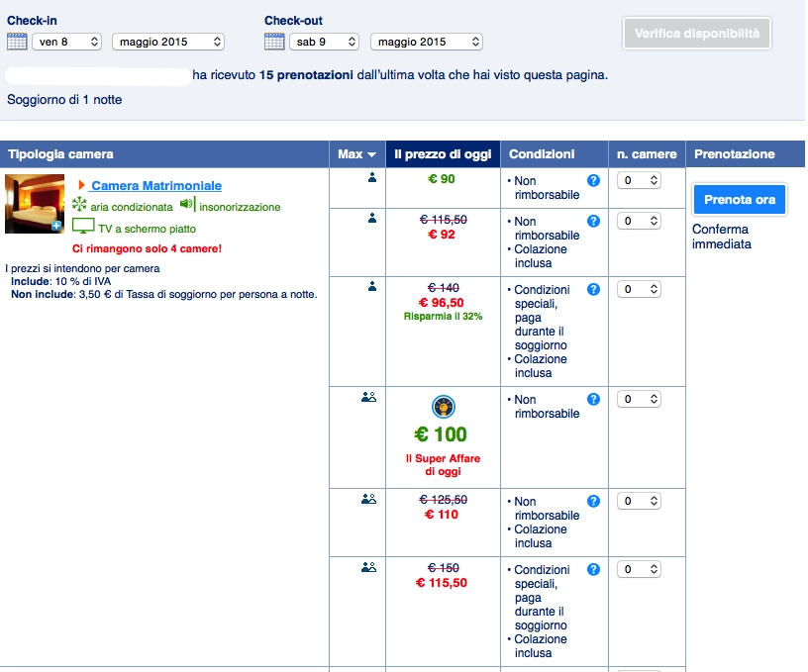Open room count selector for € 115,50 rate
The height and width of the screenshot is (672, 808).
point(639,569)
